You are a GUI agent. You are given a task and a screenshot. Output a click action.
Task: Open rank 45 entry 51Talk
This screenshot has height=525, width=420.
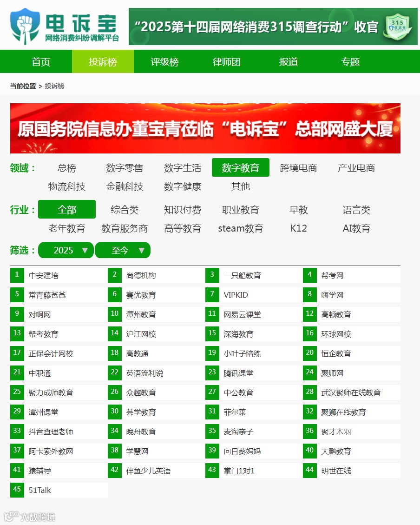click(x=59, y=490)
